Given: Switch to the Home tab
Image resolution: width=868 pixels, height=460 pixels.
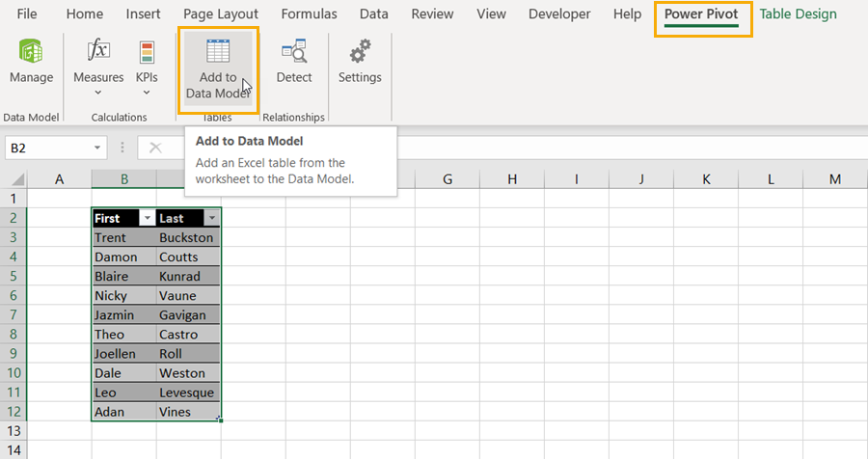Looking at the screenshot, I should click(85, 14).
